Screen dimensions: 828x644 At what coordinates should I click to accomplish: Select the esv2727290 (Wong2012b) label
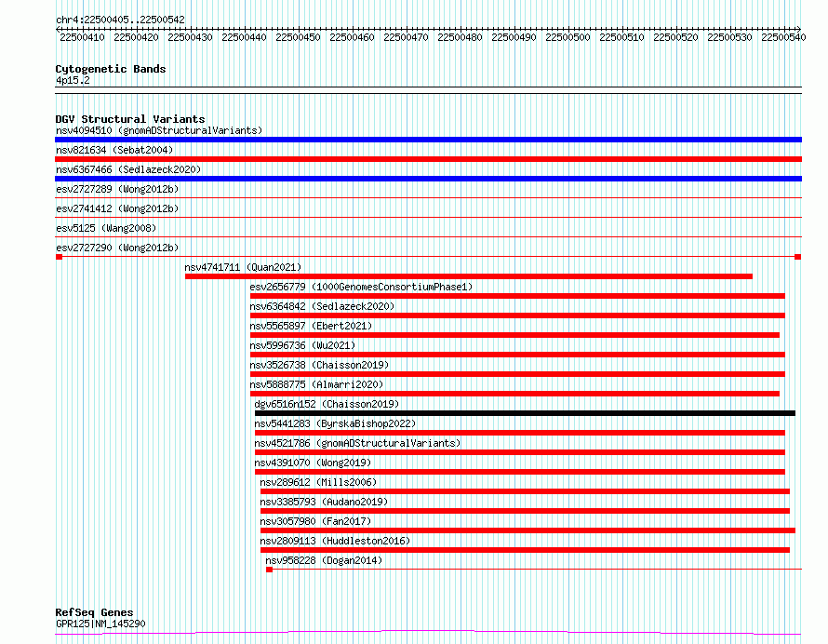tap(117, 248)
